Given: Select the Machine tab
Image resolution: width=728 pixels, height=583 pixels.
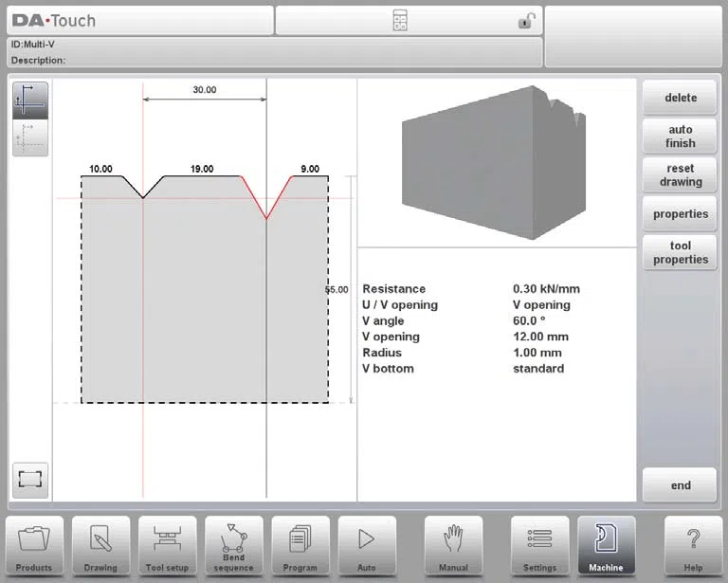Looking at the screenshot, I should tap(606, 546).
